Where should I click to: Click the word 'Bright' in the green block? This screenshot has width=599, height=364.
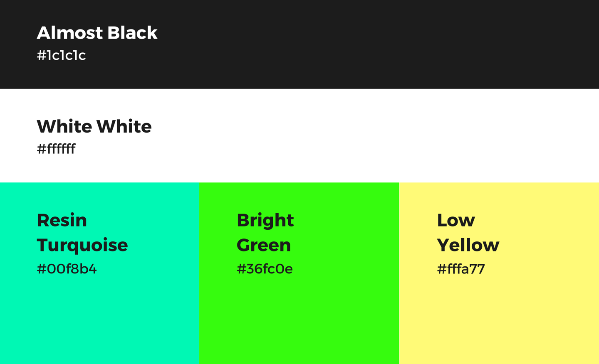tap(265, 220)
